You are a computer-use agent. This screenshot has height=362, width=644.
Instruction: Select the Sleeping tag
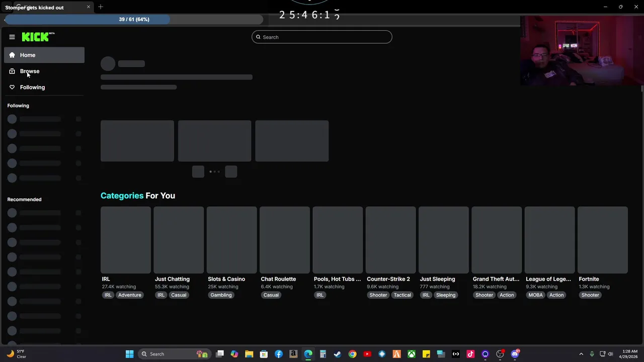(445, 295)
